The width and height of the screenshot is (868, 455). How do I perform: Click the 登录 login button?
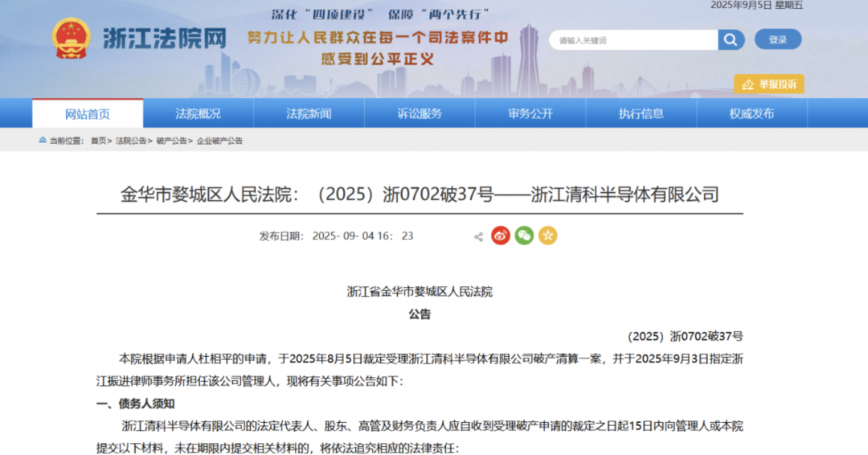point(777,39)
